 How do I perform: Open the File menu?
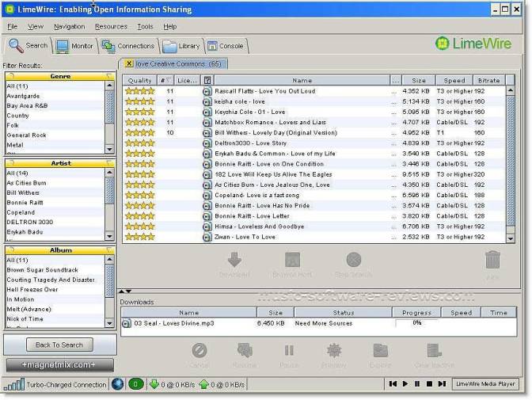point(12,26)
